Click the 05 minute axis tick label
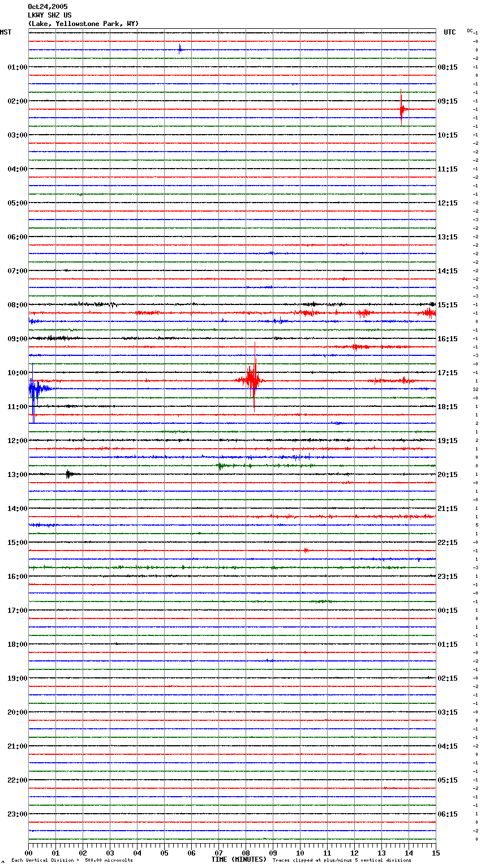The image size is (481, 868). pos(164,853)
